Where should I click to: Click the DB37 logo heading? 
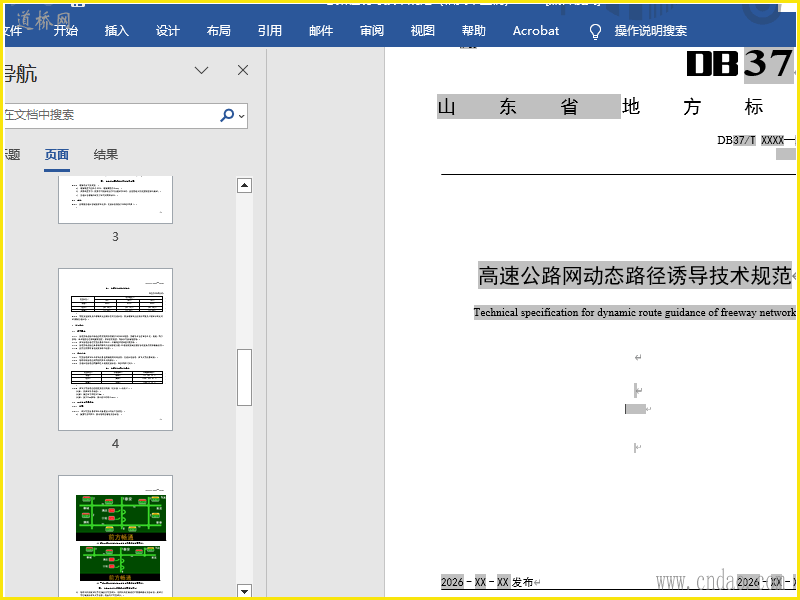click(x=740, y=64)
